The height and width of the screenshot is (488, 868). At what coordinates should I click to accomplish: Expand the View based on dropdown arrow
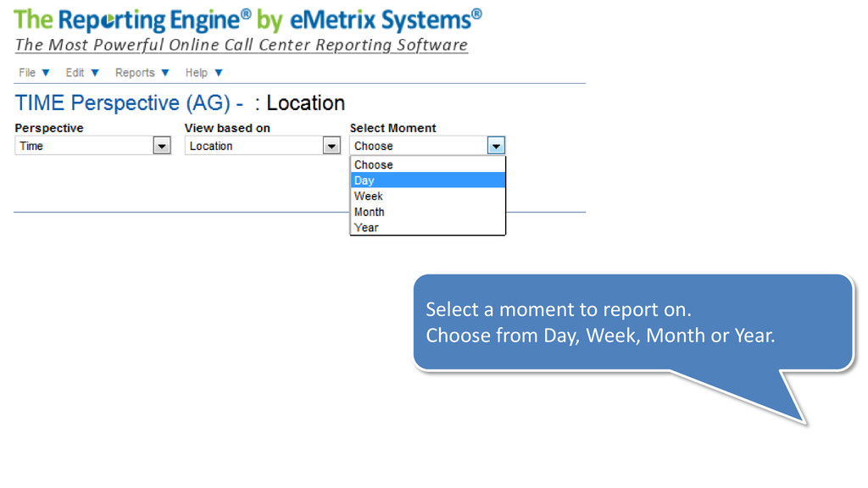tap(331, 146)
